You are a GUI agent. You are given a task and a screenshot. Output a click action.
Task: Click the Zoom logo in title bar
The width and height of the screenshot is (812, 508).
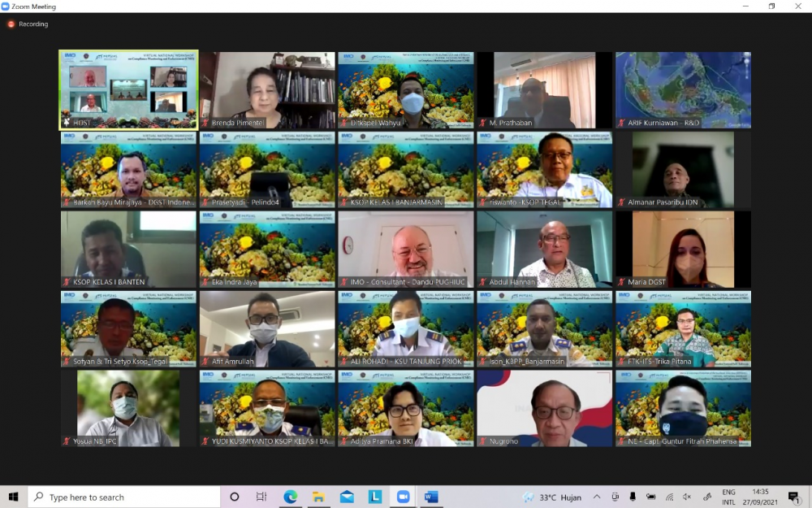5,7
